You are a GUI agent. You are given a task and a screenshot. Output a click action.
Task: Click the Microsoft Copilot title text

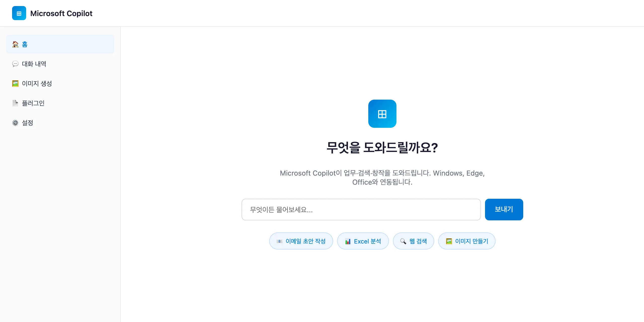pos(61,13)
